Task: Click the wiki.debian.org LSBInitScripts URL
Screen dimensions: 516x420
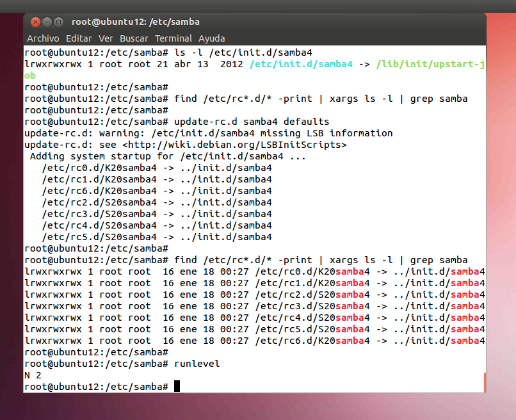Action: click(x=266, y=145)
